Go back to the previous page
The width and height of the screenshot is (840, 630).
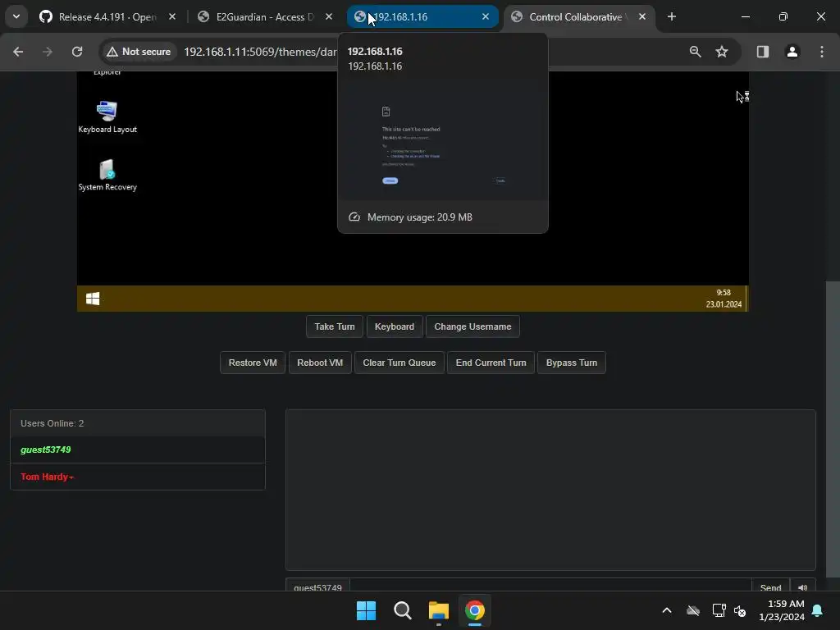click(x=18, y=52)
